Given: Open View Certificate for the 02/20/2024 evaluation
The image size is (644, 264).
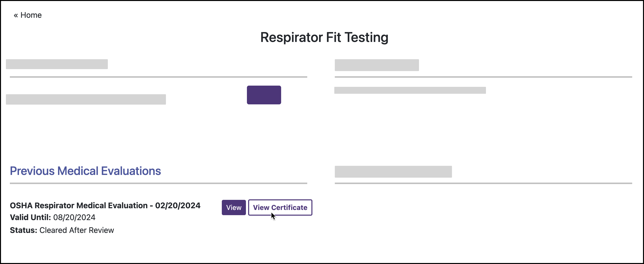Looking at the screenshot, I should point(280,207).
